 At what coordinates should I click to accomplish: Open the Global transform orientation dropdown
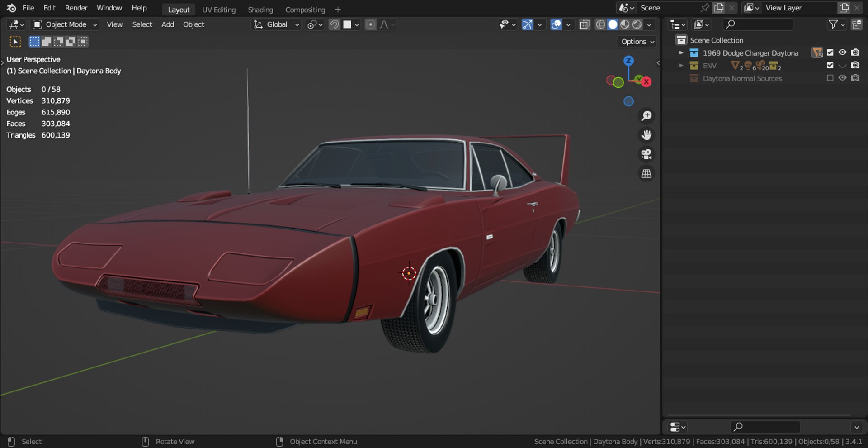(x=276, y=24)
